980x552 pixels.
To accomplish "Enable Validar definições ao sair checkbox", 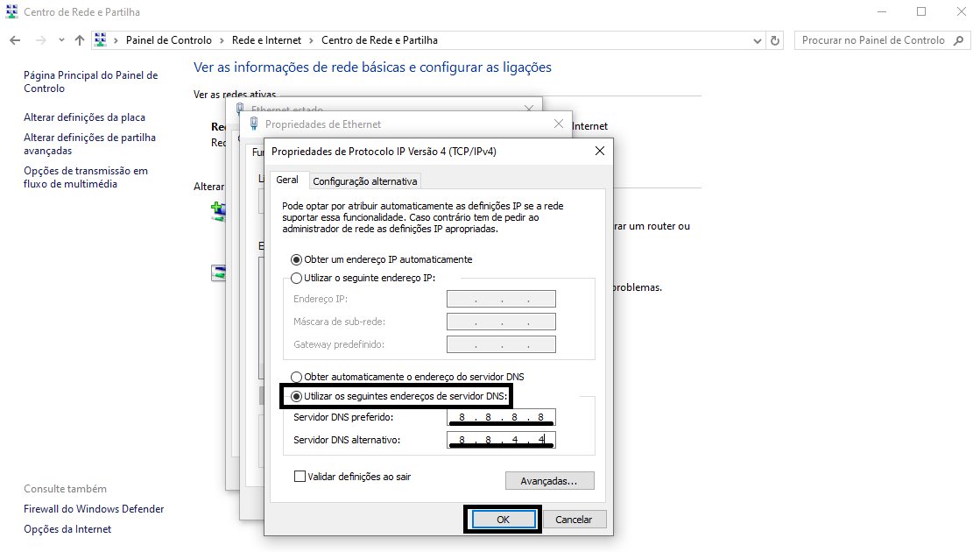I will (300, 477).
